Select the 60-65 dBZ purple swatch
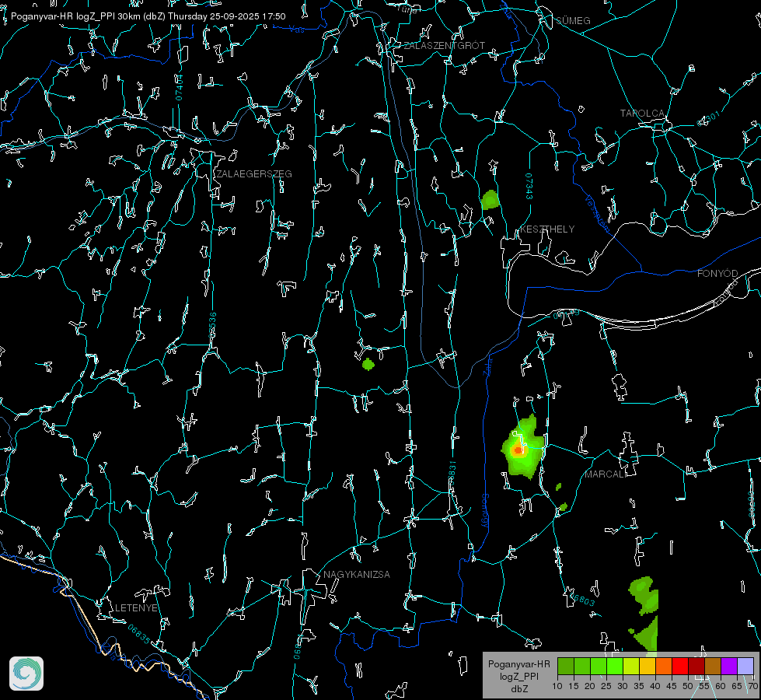 (x=729, y=666)
